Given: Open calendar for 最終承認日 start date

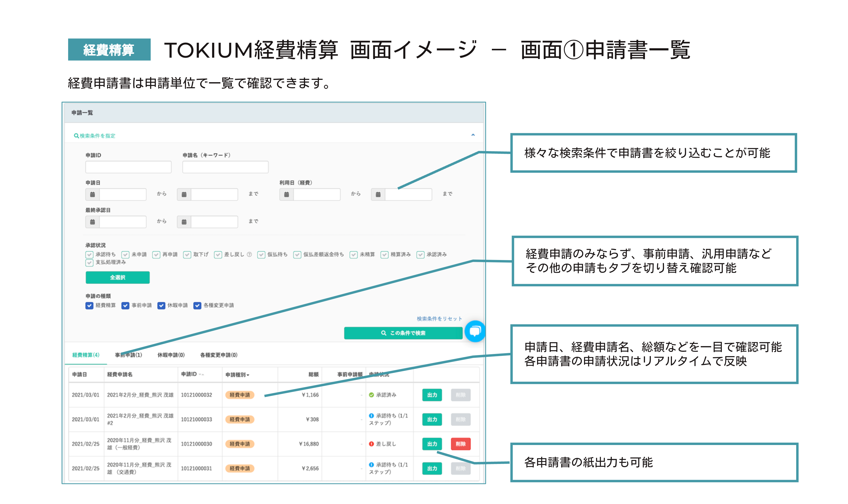Looking at the screenshot, I should click(x=92, y=222).
